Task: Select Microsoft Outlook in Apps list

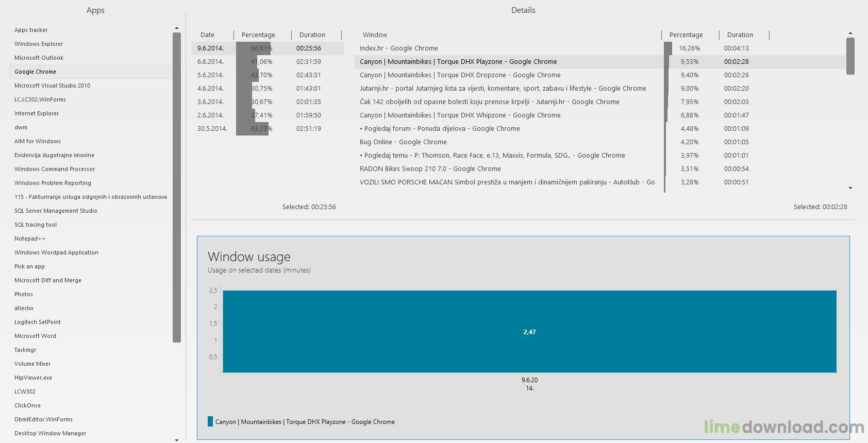Action: 39,58
